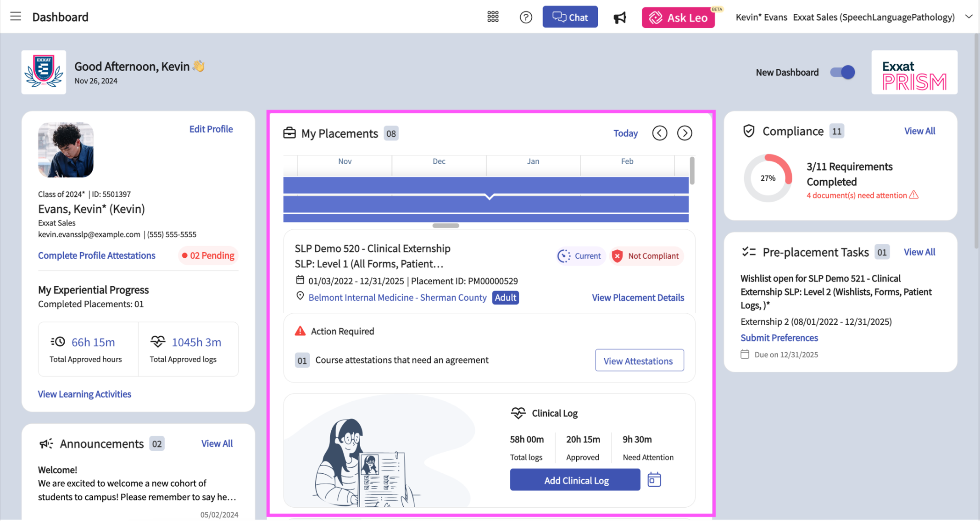Click the compliance 27% progress ring
This screenshot has height=521, width=980.
coord(768,178)
